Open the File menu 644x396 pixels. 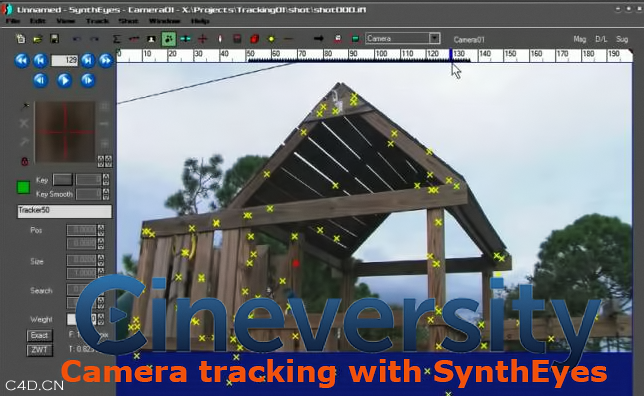[x=13, y=21]
